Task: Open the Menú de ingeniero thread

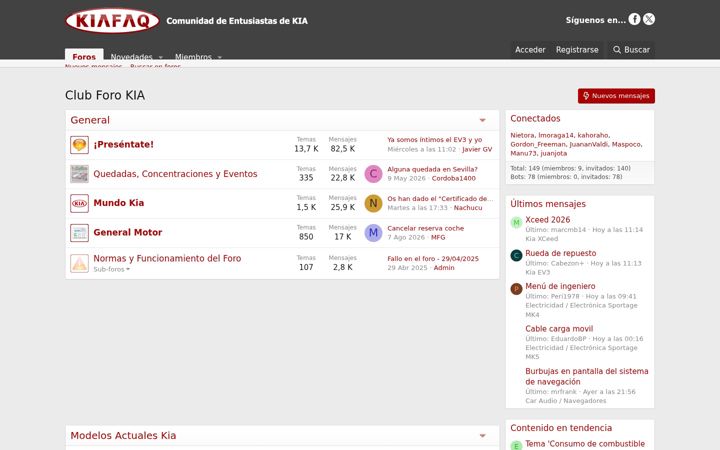Action: 560,287
